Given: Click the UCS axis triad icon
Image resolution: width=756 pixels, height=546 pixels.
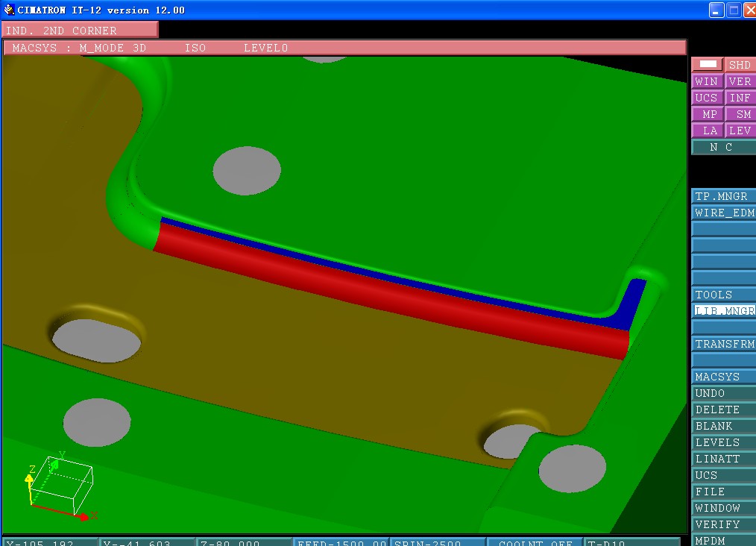Looking at the screenshot, I should tap(62, 486).
